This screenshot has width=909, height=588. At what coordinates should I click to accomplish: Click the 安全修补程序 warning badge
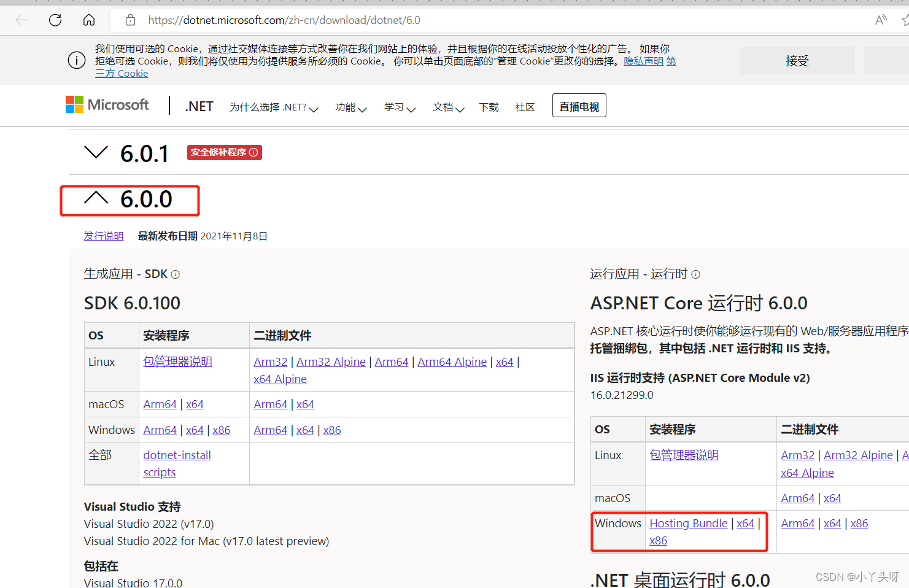point(224,152)
